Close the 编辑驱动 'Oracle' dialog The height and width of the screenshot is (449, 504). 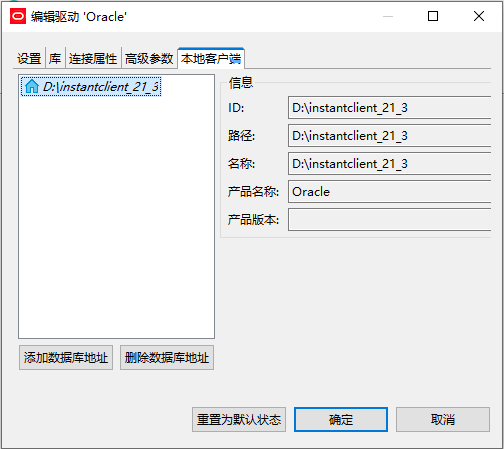(479, 16)
